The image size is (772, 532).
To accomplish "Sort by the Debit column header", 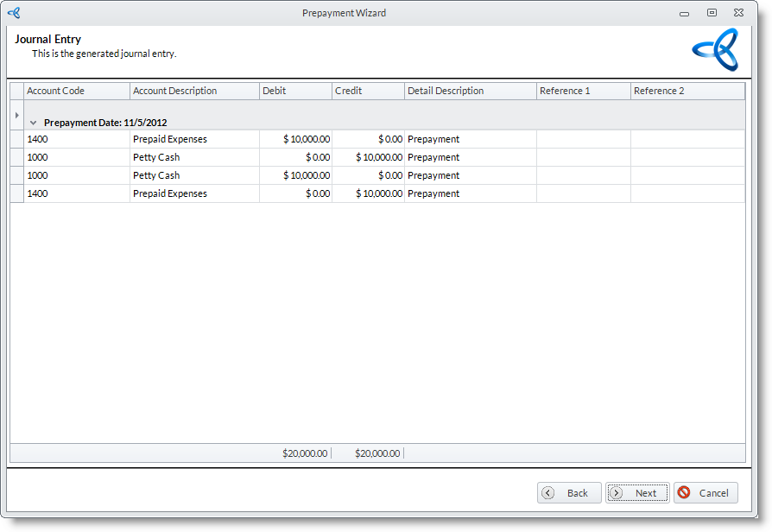I will (295, 91).
